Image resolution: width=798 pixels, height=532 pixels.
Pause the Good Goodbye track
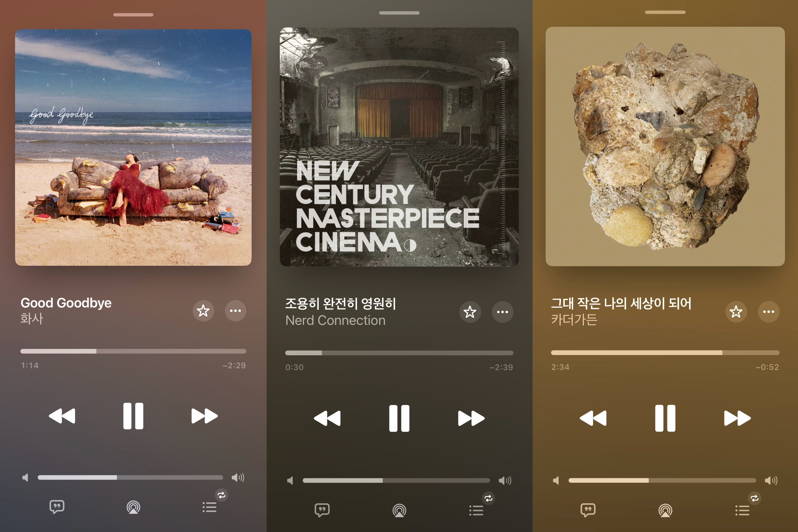click(133, 416)
